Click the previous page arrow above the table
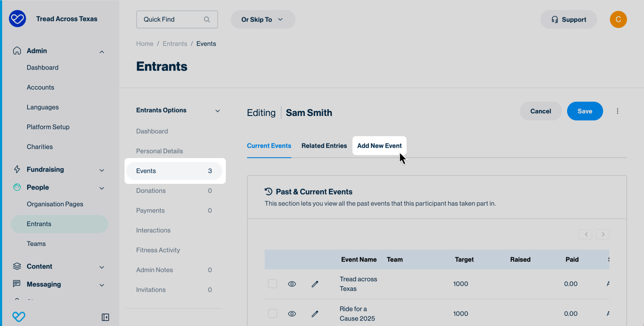This screenshot has width=644, height=326. 586,235
